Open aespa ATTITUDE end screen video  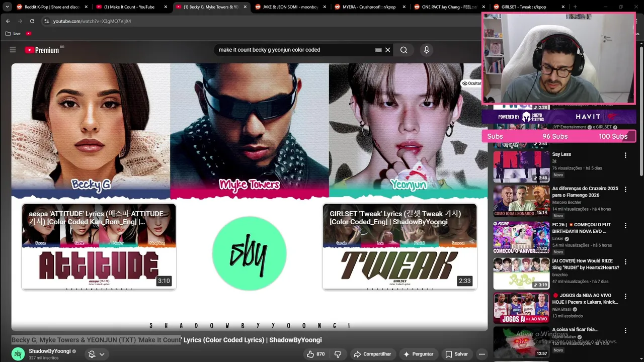coord(99,246)
